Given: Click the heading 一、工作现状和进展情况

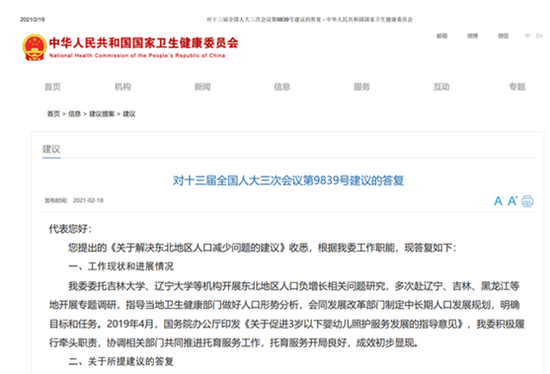Looking at the screenshot, I should tap(121, 267).
